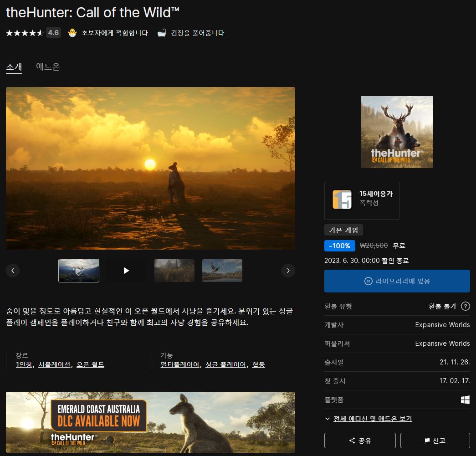Click the developer name Expansive Worlds
Viewport: 476px width, 456px height.
tap(442, 324)
